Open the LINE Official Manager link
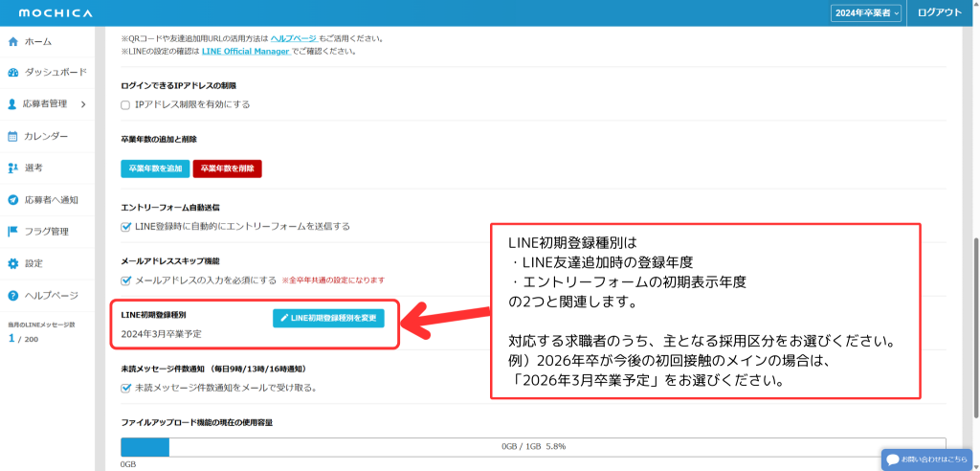The height and width of the screenshot is (471, 980). point(245,51)
